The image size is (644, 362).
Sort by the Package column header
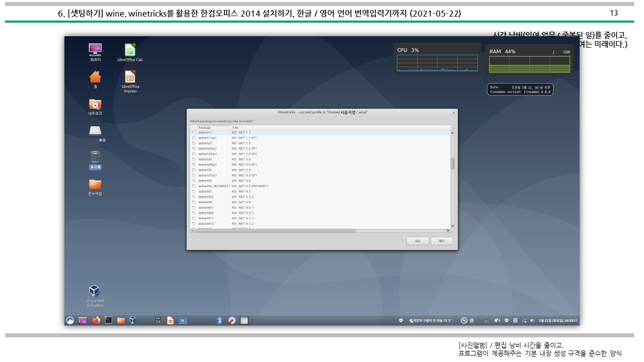214,128
